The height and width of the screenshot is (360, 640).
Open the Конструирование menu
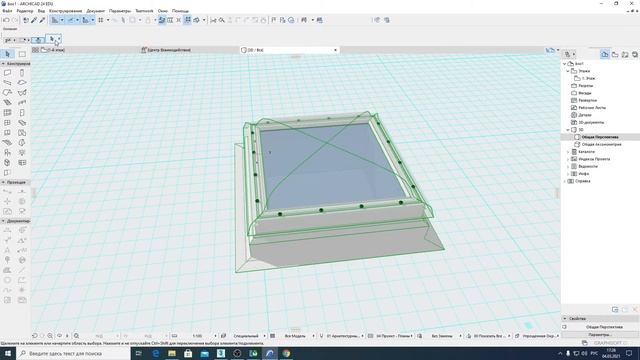coord(65,11)
